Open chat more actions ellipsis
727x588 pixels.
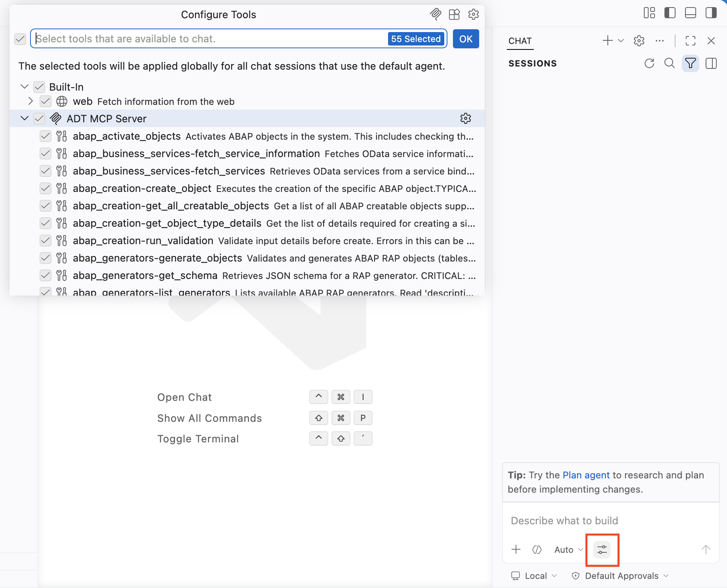pos(660,40)
